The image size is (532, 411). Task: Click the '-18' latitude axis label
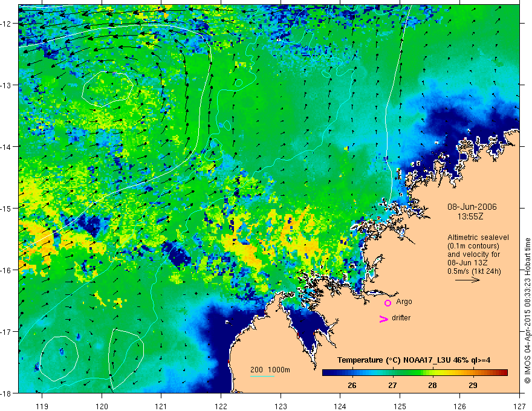click(7, 393)
